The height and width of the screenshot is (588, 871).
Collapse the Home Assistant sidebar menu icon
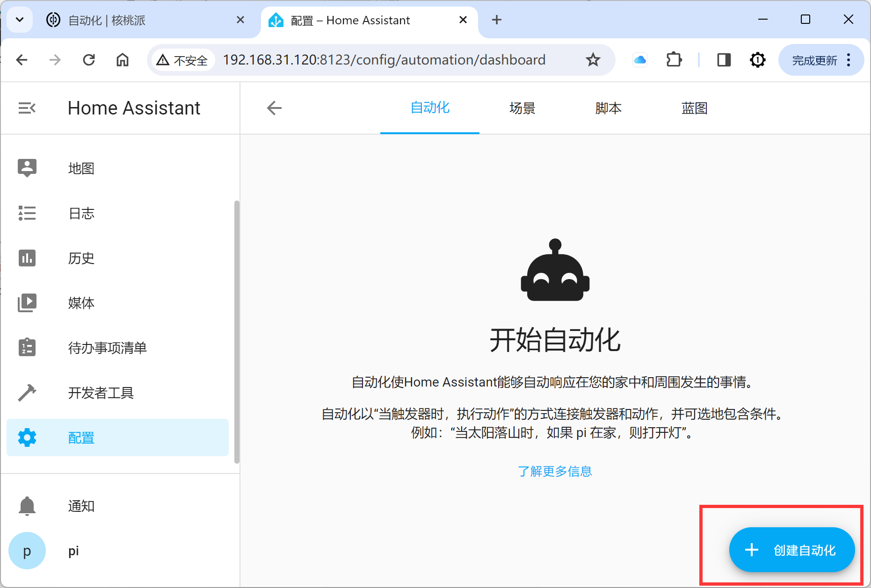pyautogui.click(x=27, y=108)
